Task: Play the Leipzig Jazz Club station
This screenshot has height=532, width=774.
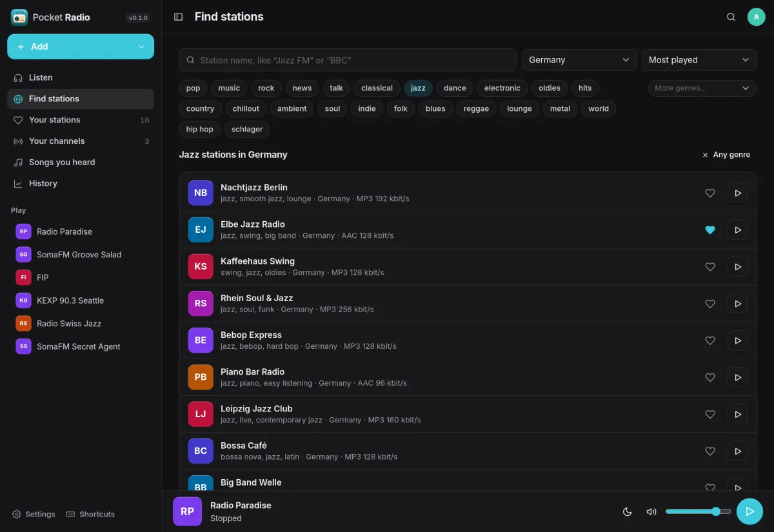Action: pos(738,414)
